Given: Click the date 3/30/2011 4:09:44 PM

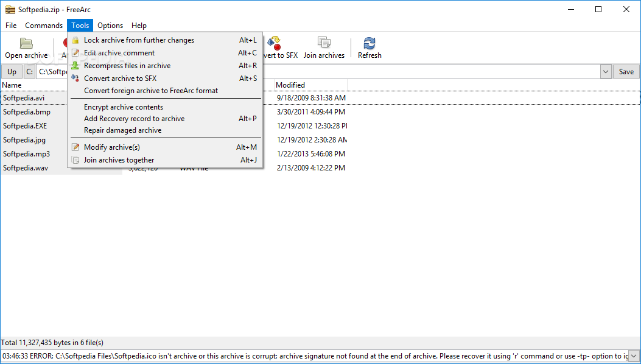Looking at the screenshot, I should (x=310, y=111).
